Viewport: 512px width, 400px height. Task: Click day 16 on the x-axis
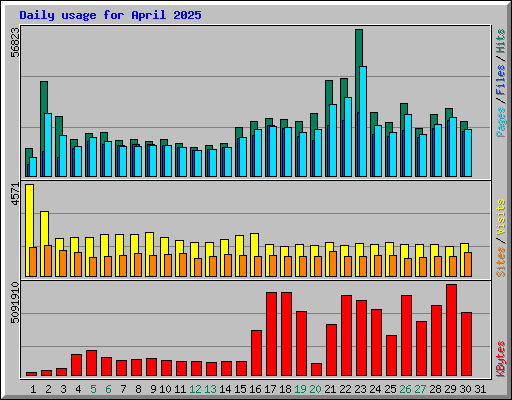coord(255,389)
